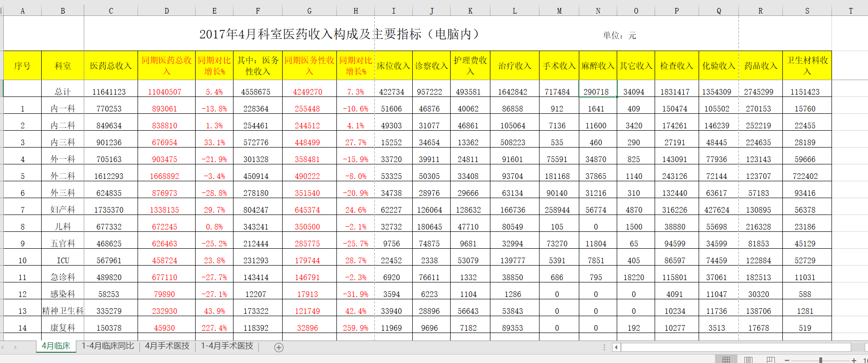Viewport: 868px width, 363px height.
Task: Select the ICU department cell
Action: click(x=63, y=257)
